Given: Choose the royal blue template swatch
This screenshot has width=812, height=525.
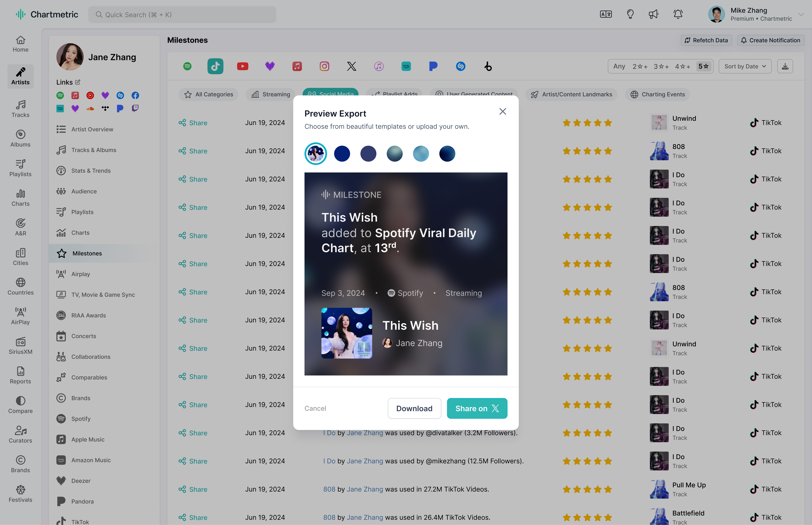Looking at the screenshot, I should click(342, 153).
